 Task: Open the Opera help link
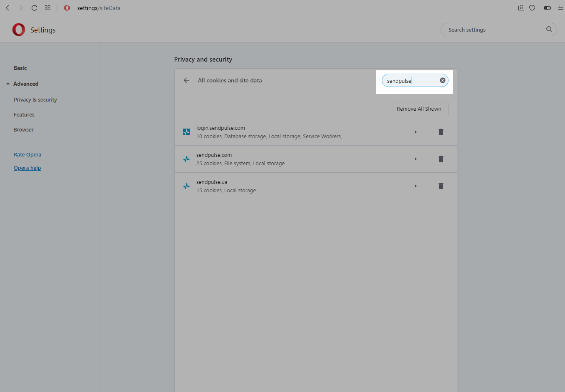pos(27,168)
